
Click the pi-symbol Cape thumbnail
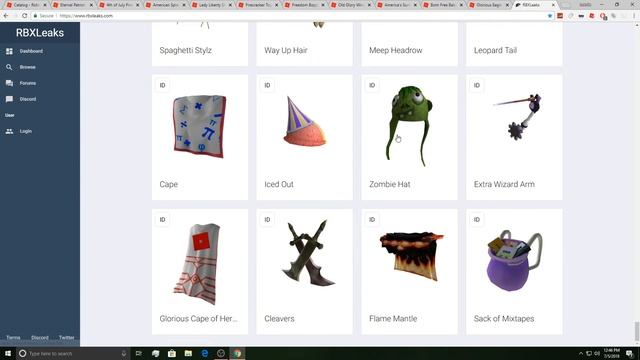[x=200, y=126]
